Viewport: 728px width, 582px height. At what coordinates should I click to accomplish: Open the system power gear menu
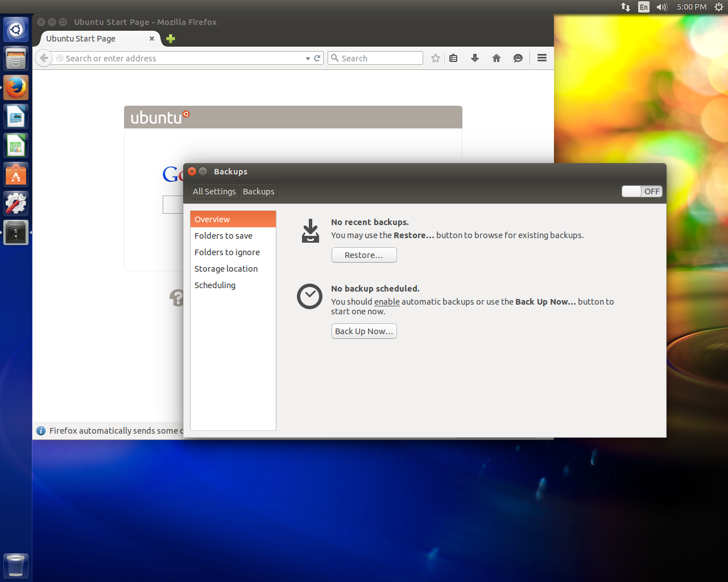[x=719, y=7]
